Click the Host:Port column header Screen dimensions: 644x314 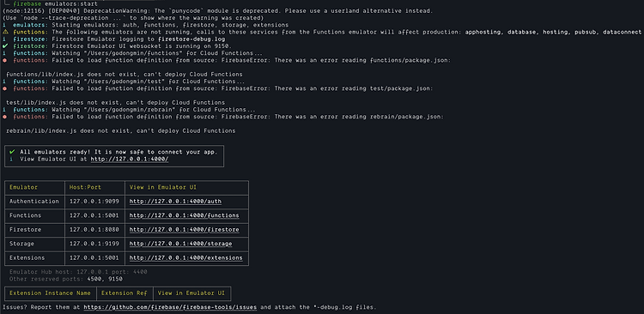[85, 188]
